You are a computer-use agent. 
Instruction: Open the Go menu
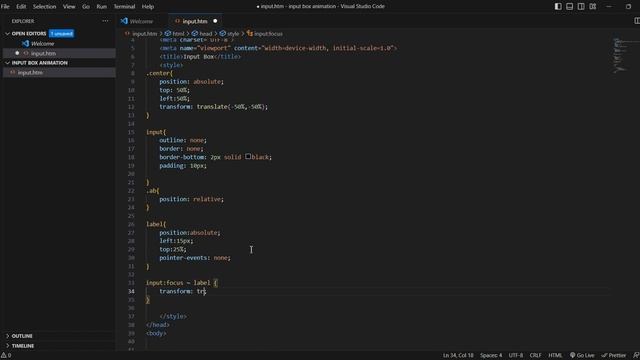(86, 7)
